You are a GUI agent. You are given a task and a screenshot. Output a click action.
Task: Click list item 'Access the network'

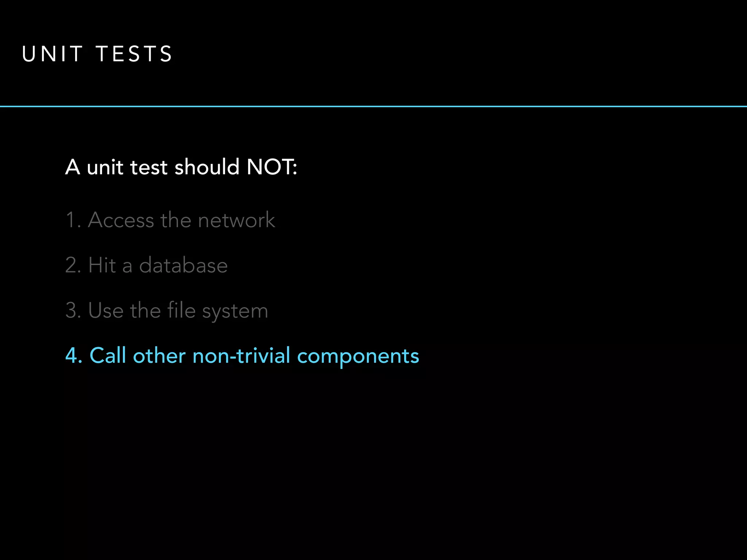170,220
